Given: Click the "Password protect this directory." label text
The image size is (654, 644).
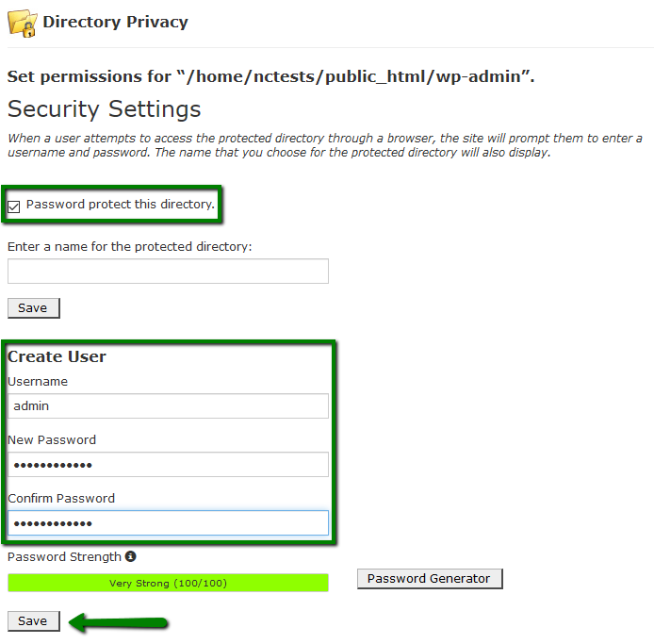Looking at the screenshot, I should 120,204.
